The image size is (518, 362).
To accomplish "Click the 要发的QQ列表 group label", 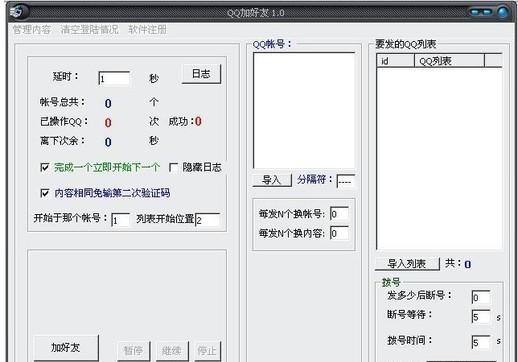I will pyautogui.click(x=406, y=44).
